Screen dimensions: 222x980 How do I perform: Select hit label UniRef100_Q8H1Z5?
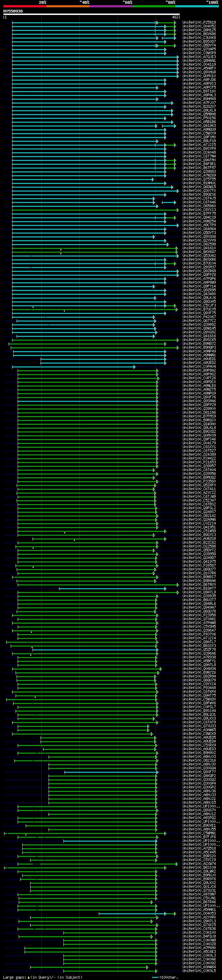pyautogui.click(x=199, y=30)
